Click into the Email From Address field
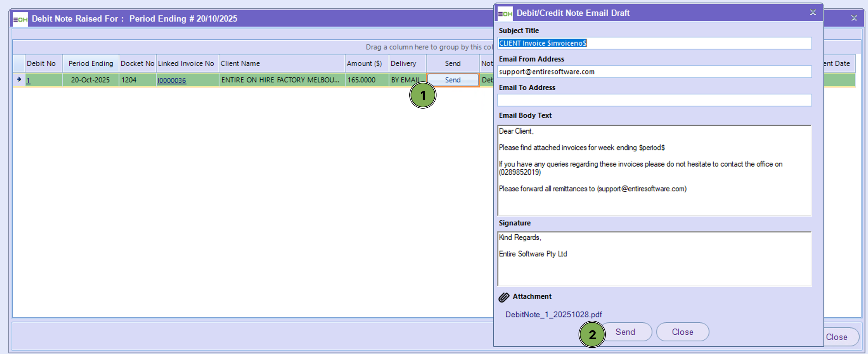This screenshot has width=868, height=354. tap(654, 72)
